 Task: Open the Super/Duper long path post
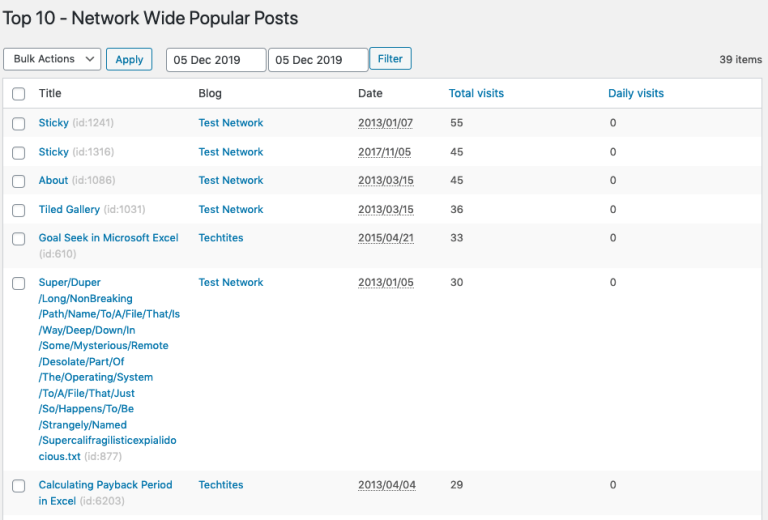(x=109, y=369)
